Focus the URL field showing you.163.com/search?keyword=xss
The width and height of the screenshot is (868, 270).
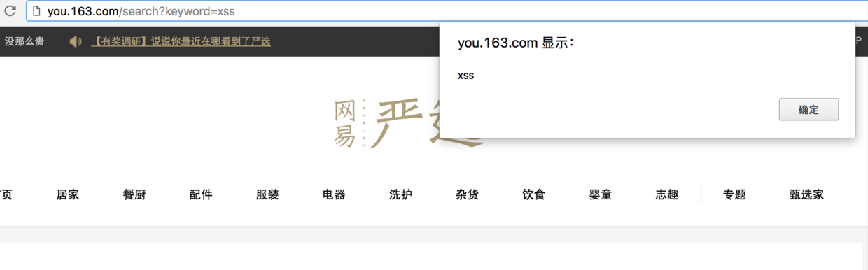click(x=448, y=11)
